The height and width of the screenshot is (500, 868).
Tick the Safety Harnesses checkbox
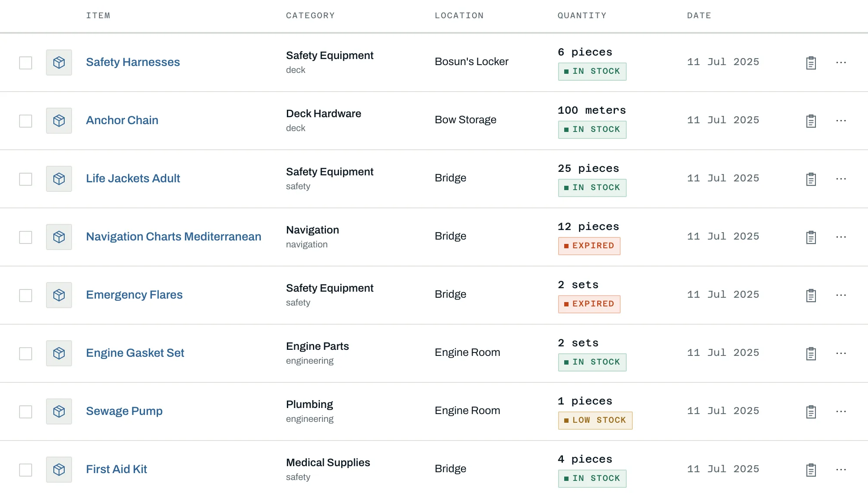tap(26, 62)
